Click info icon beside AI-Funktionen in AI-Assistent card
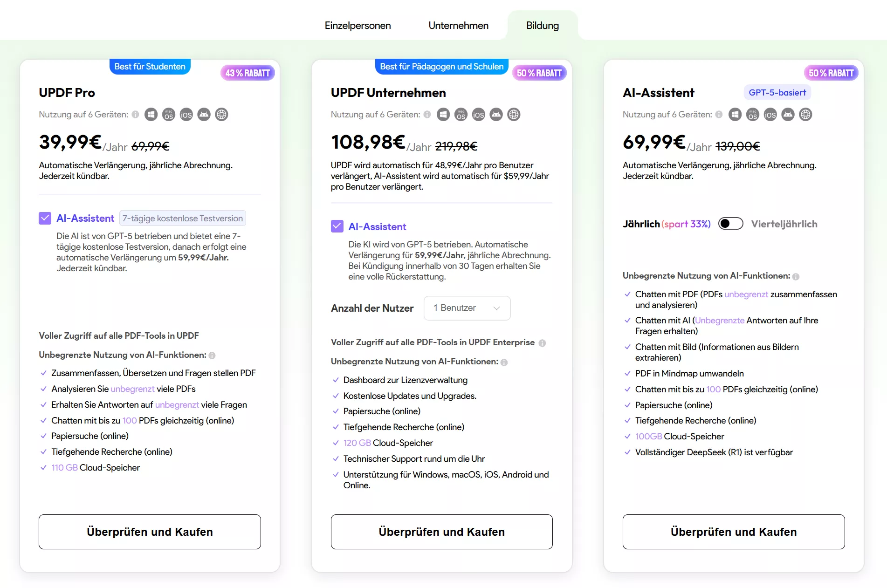The image size is (887, 588). [x=796, y=276]
